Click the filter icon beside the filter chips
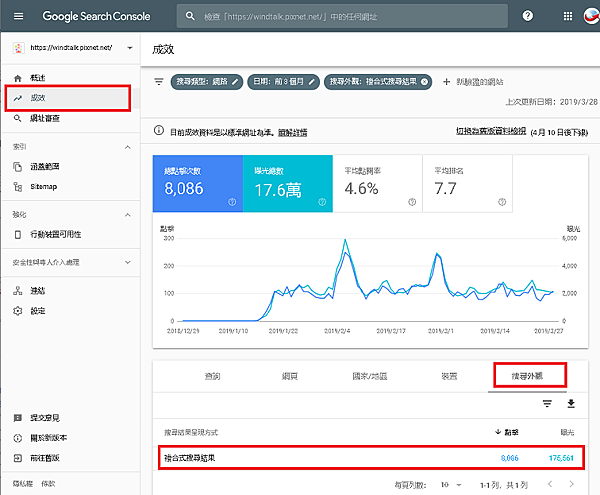This screenshot has width=600, height=495. tap(158, 81)
